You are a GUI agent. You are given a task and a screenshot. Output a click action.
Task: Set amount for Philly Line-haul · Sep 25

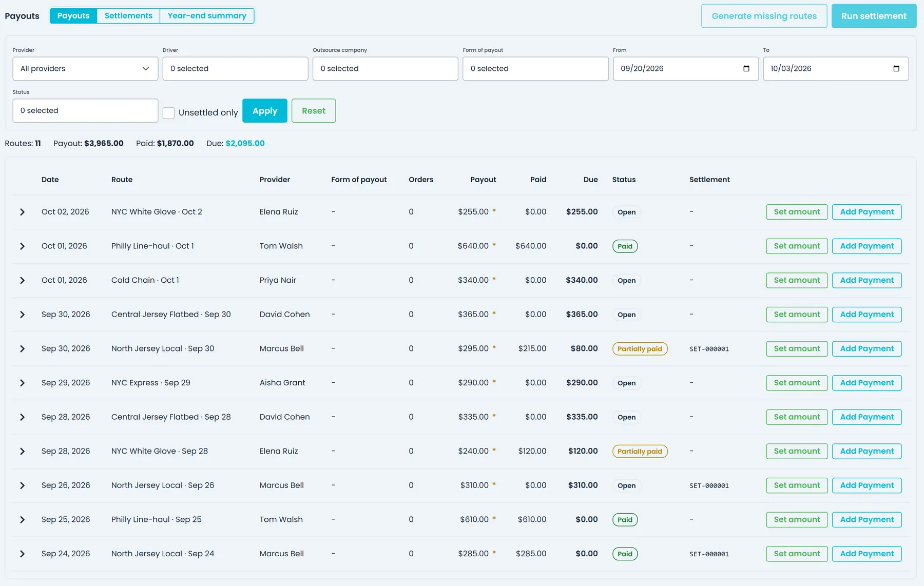[797, 520]
